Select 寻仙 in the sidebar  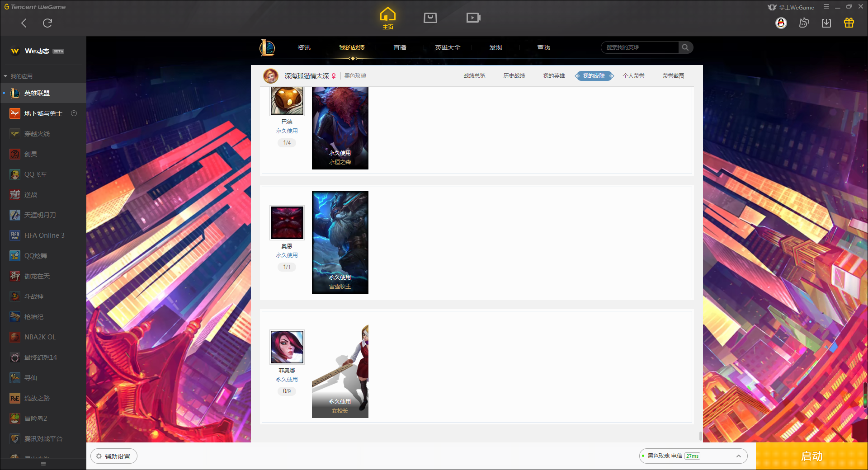(x=43, y=378)
